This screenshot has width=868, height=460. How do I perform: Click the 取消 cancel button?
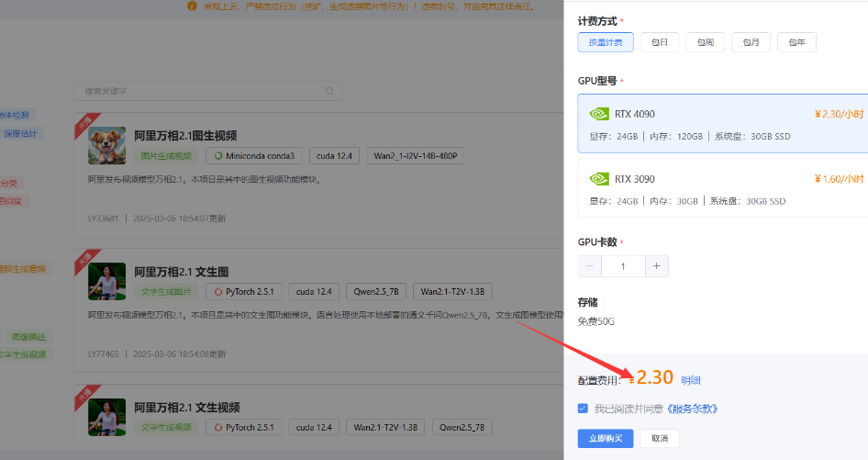(660, 438)
